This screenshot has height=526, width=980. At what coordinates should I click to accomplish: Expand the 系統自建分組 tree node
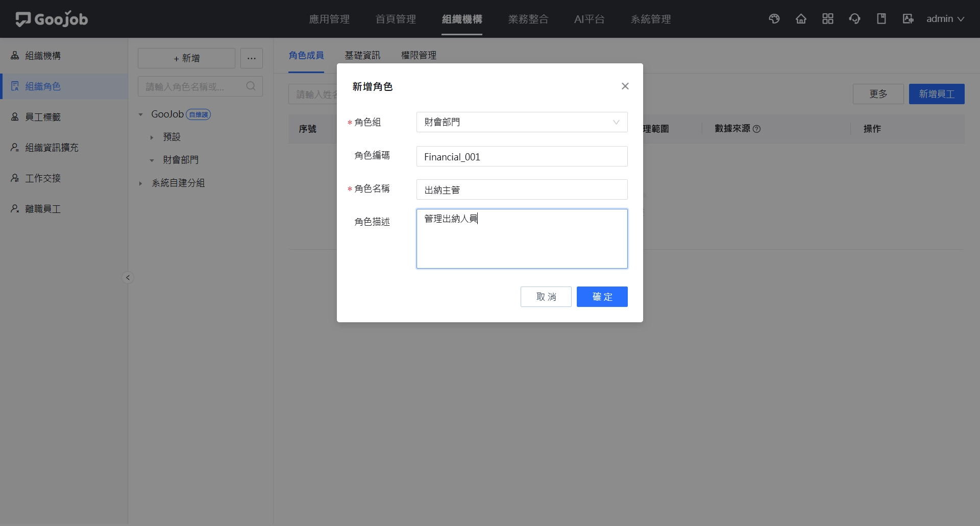tap(141, 183)
